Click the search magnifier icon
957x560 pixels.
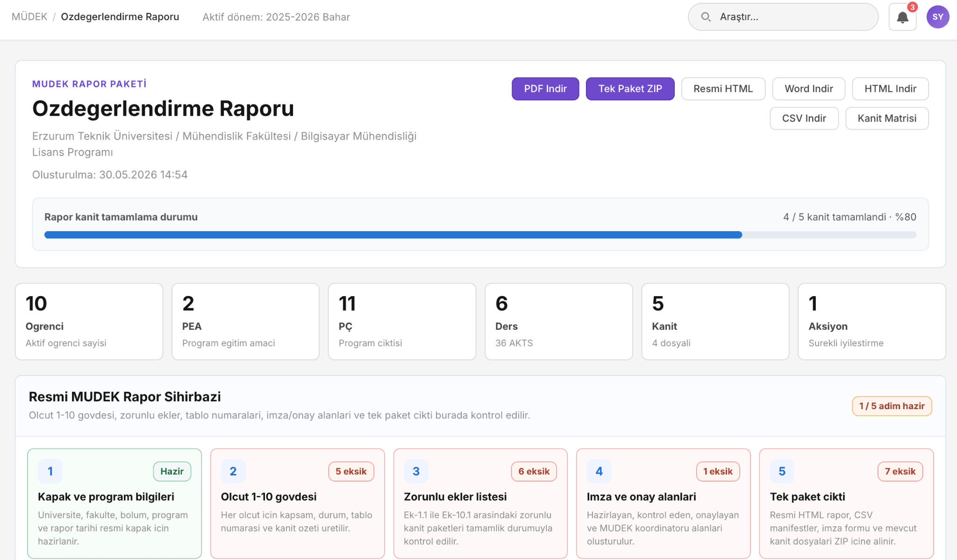point(706,17)
